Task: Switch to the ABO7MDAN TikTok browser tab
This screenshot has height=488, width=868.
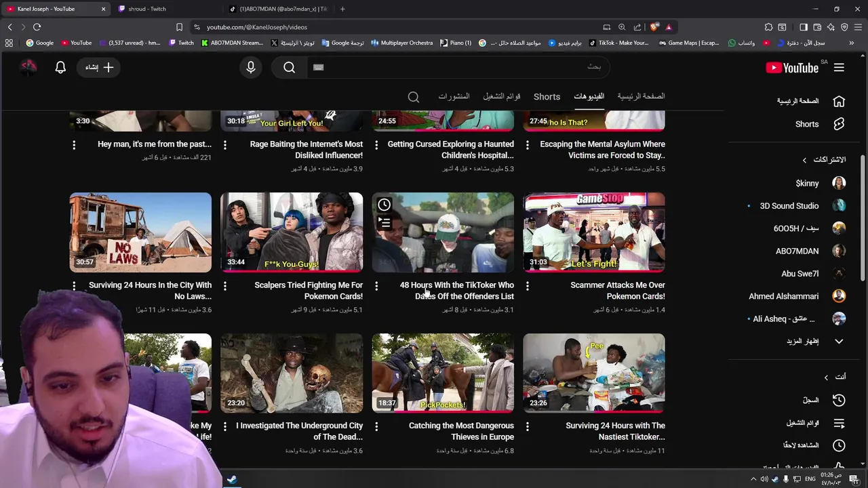Action: tap(278, 9)
